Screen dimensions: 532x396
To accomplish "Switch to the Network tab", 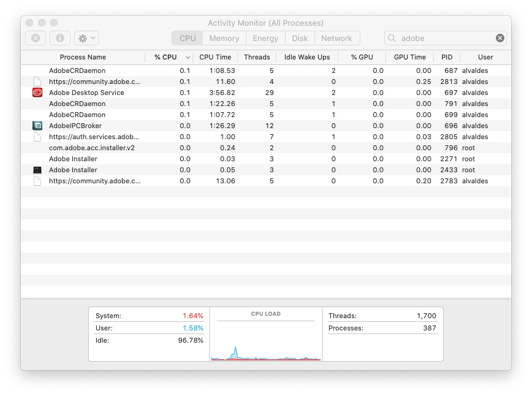I will [x=337, y=38].
